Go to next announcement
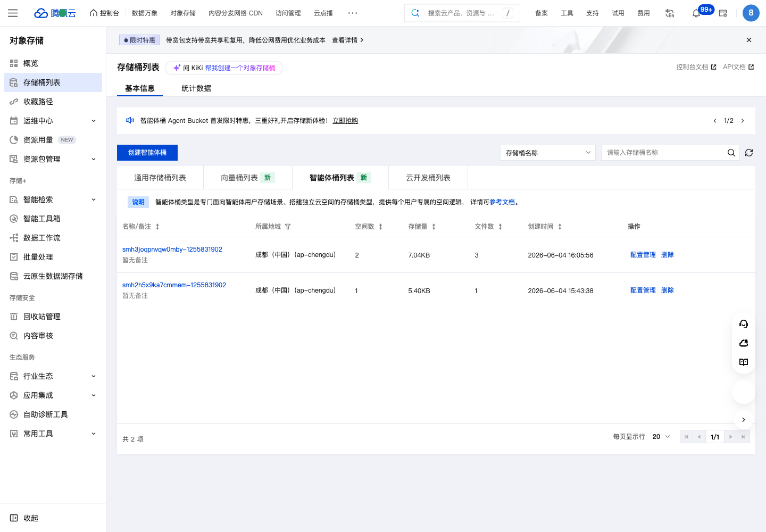This screenshot has height=532, width=766. (x=743, y=121)
